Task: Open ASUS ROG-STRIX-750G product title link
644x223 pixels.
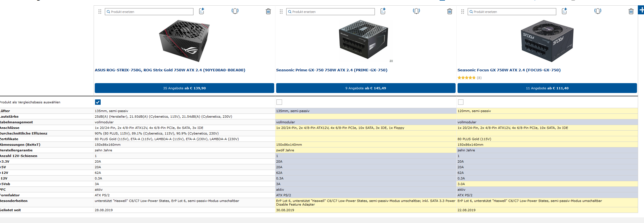Action: coord(170,70)
